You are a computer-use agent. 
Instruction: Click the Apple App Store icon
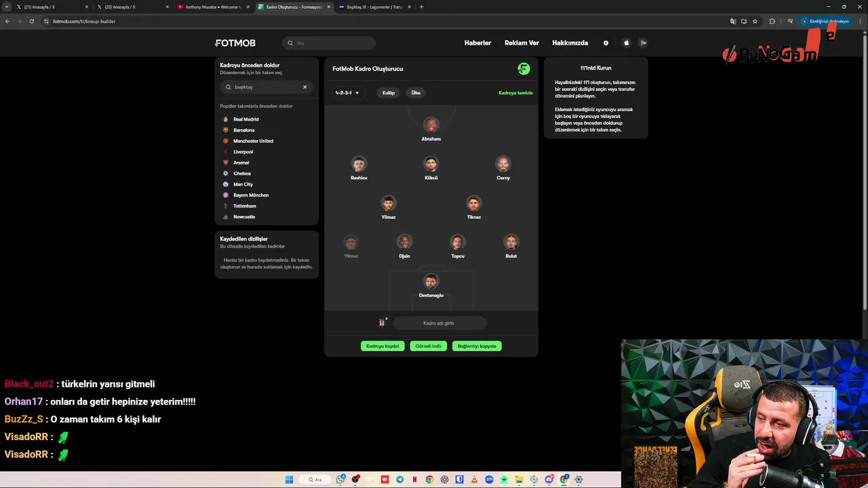coord(627,43)
